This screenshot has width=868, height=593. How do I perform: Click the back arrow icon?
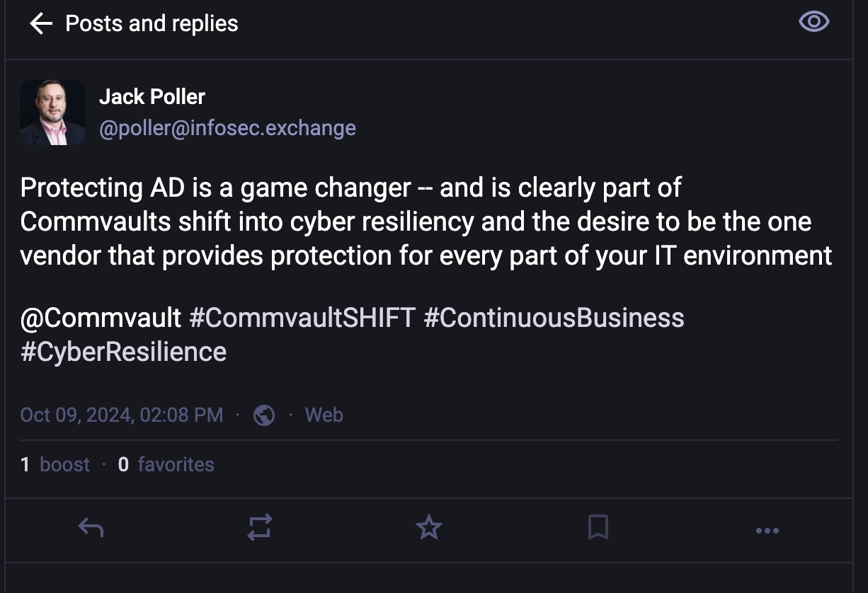[x=41, y=24]
